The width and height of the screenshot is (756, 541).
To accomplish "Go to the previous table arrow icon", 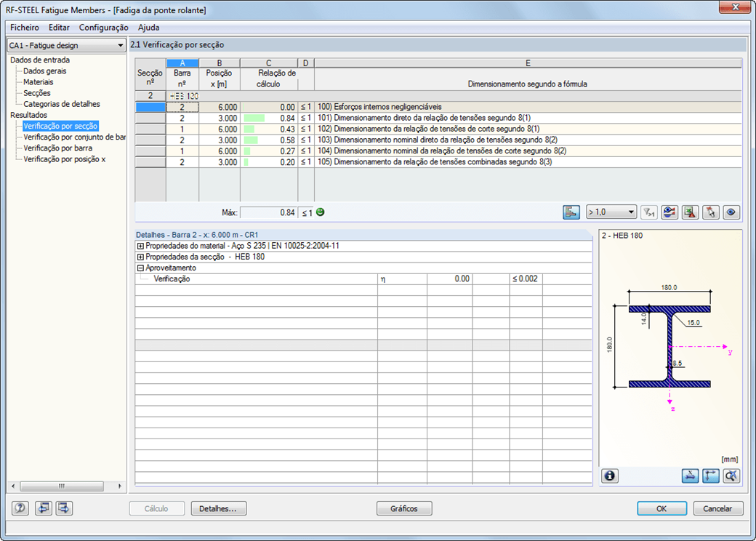I will point(44,508).
